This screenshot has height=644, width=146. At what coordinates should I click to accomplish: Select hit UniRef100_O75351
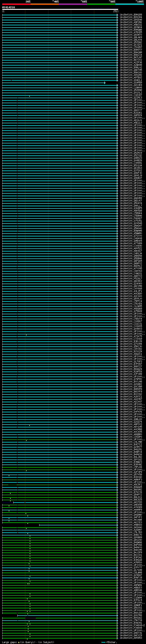click(x=131, y=221)
